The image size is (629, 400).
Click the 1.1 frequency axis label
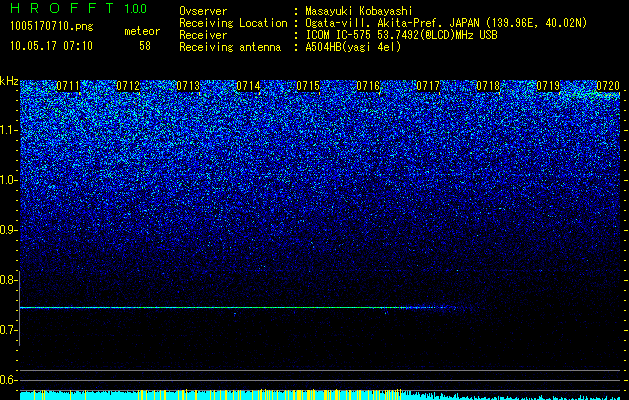pyautogui.click(x=8, y=131)
